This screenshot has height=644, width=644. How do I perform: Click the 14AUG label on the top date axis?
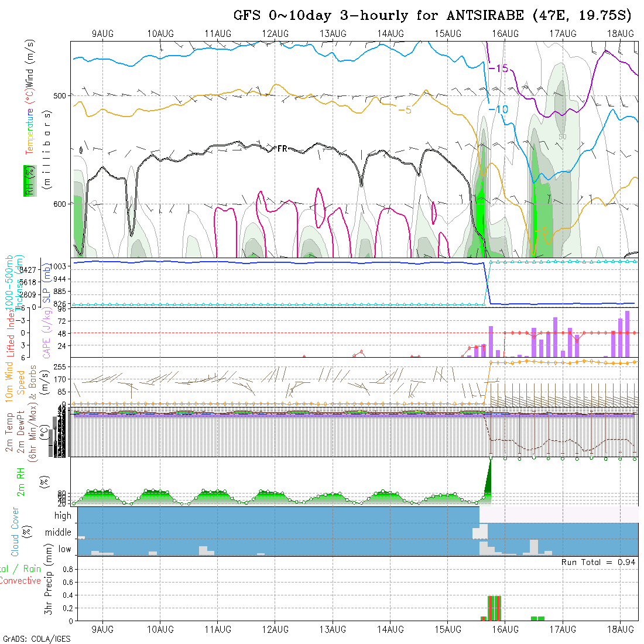point(390,34)
